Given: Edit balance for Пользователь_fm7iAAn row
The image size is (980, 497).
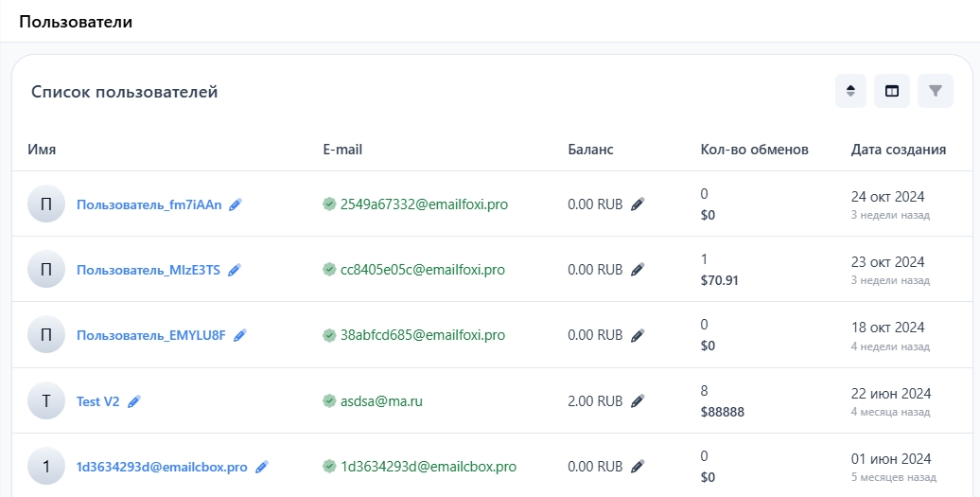Looking at the screenshot, I should coord(638,204).
